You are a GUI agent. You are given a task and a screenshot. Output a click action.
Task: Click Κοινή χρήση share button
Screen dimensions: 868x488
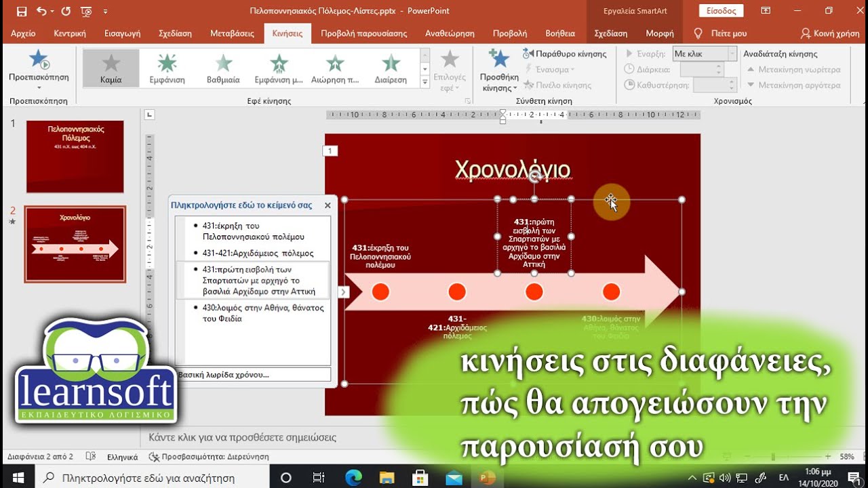tap(829, 33)
